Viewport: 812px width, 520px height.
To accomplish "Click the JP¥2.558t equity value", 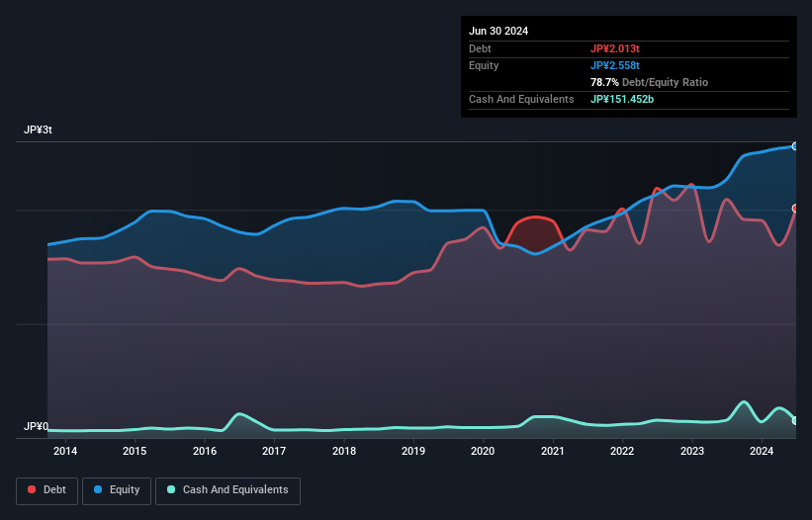I will [x=615, y=65].
